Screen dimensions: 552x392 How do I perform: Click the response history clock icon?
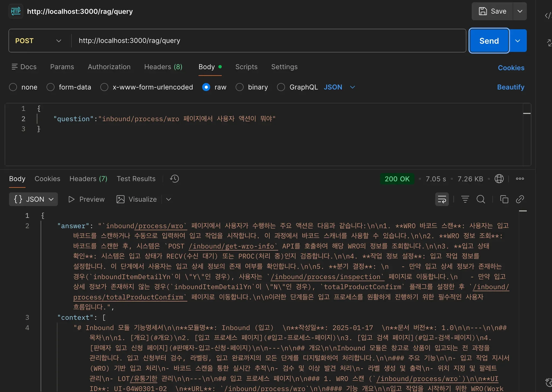tap(174, 179)
